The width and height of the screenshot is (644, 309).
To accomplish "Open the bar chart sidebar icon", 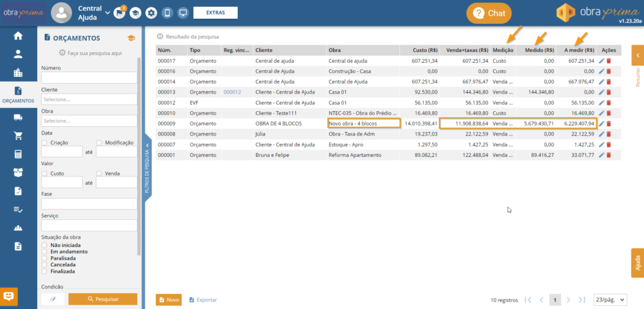I will (18, 228).
